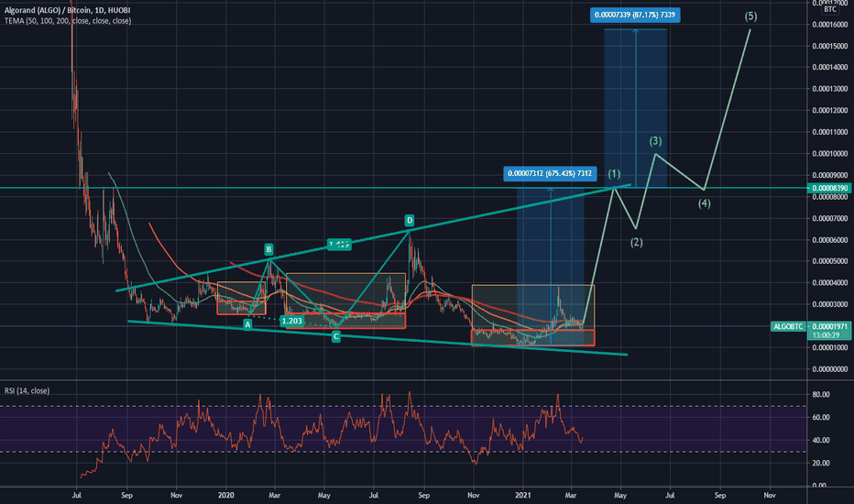
Task: Select the 0.00008390 horizontal line price label
Action: (830, 188)
